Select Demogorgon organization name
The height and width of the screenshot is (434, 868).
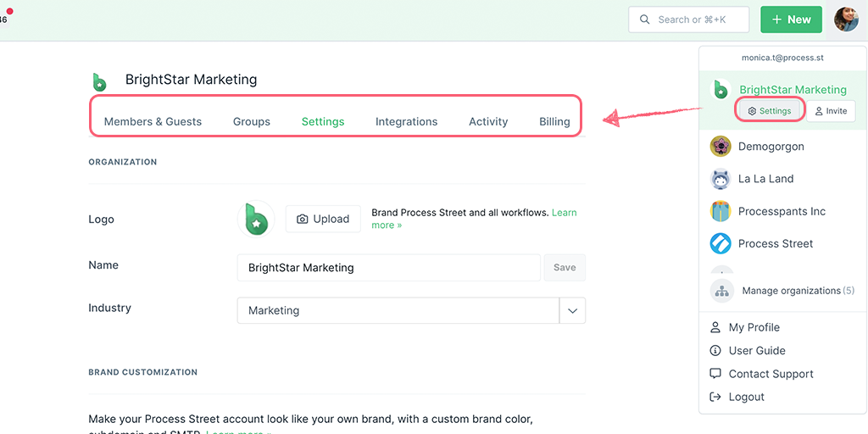pos(771,147)
